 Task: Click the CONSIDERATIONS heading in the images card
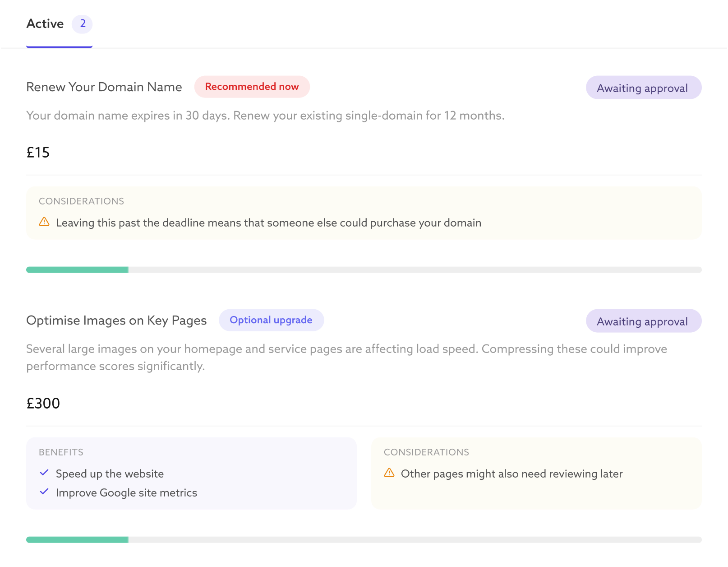[426, 452]
